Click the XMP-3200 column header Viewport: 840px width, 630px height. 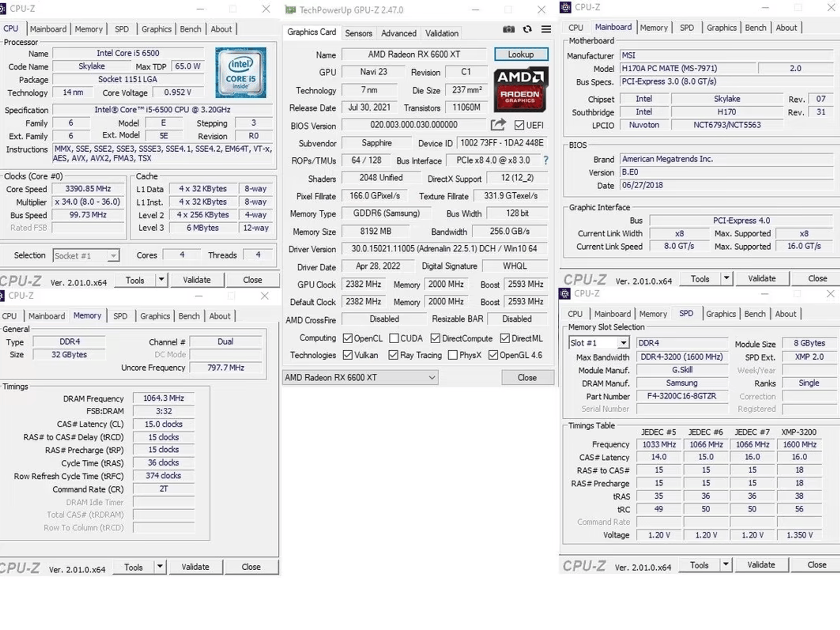click(x=799, y=432)
